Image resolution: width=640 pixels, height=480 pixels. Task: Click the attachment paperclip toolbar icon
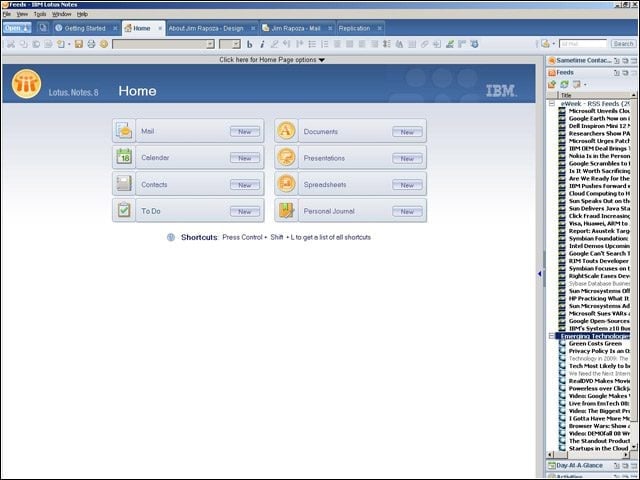pos(424,44)
